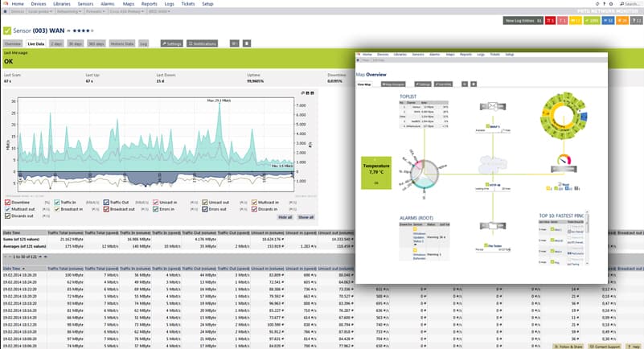Screen dimensions: 644x349
Task: Click Get HTML button in Map Overview window
Action: coord(443,84)
